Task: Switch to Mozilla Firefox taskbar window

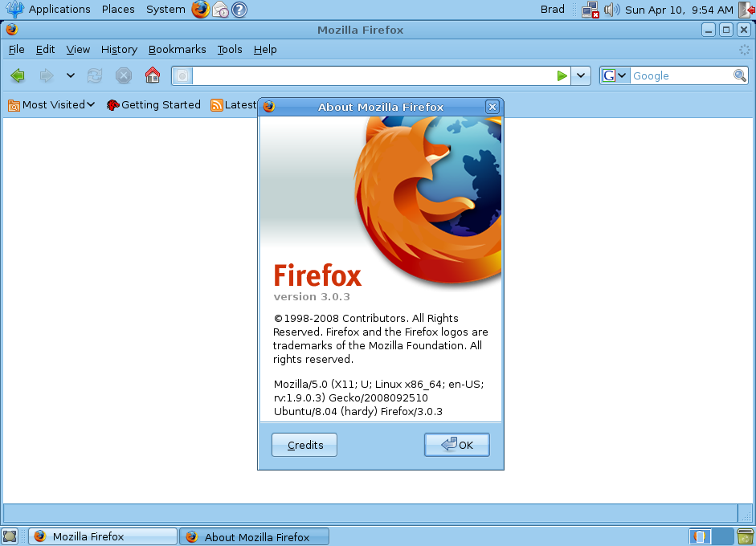Action: point(103,536)
